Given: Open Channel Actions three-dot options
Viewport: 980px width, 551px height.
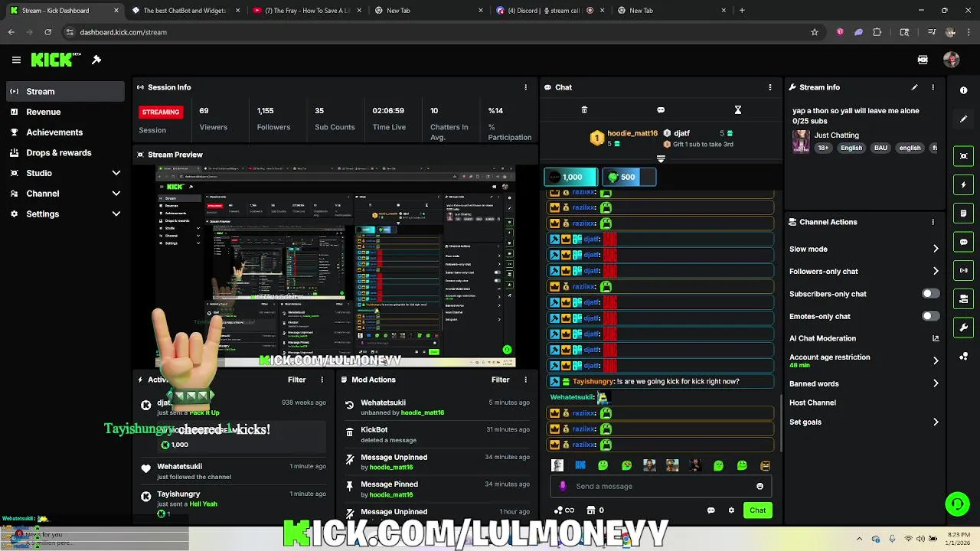Looking at the screenshot, I should coord(933,222).
